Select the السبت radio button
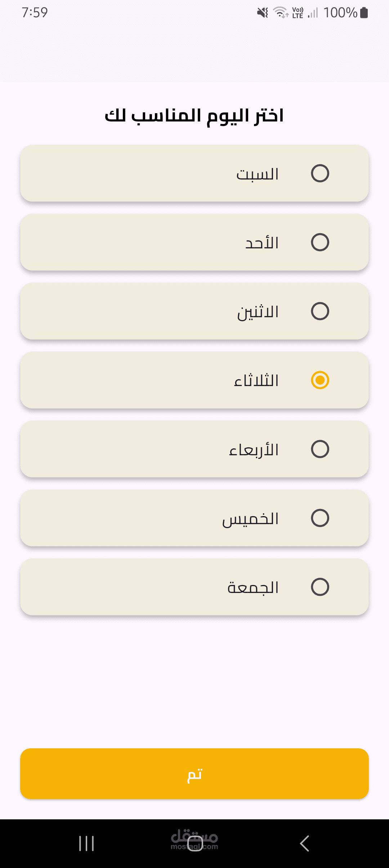 pos(320,173)
